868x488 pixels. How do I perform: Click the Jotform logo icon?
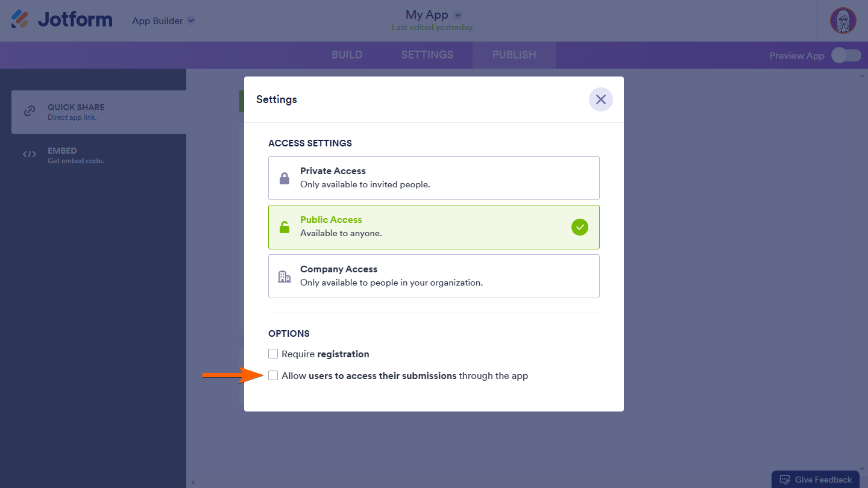[x=20, y=19]
